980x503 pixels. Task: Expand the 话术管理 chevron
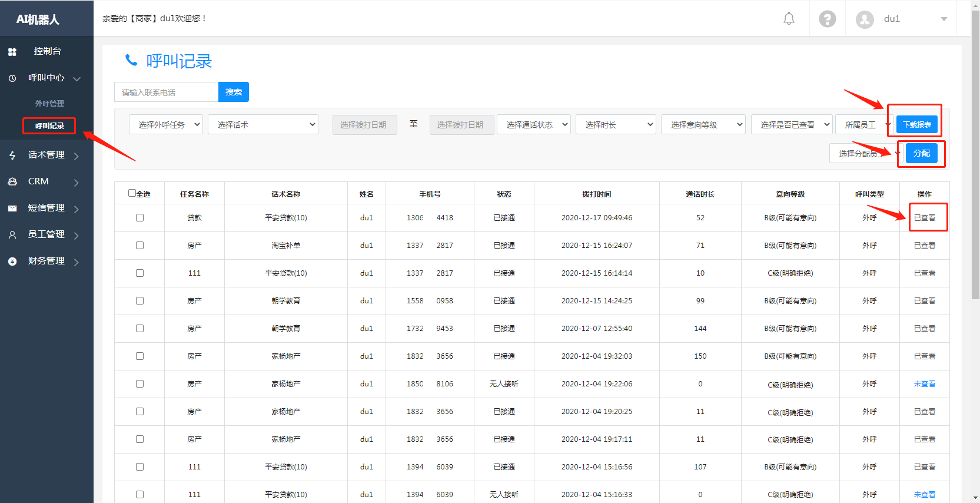coord(77,156)
